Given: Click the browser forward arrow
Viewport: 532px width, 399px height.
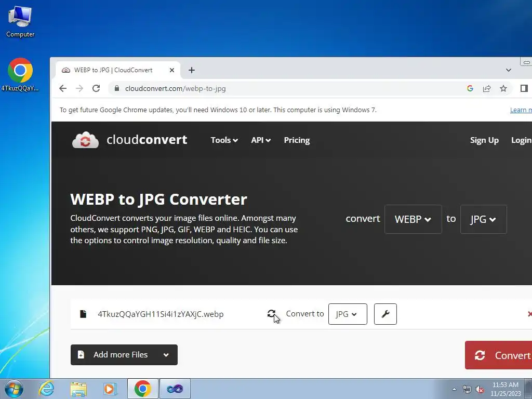Looking at the screenshot, I should [x=79, y=88].
